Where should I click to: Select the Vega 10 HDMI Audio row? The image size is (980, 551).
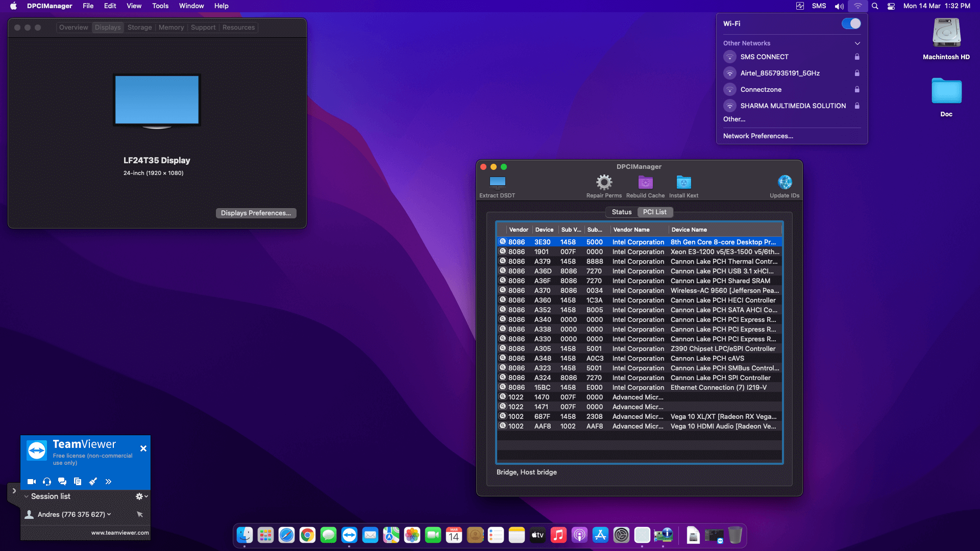coord(639,427)
